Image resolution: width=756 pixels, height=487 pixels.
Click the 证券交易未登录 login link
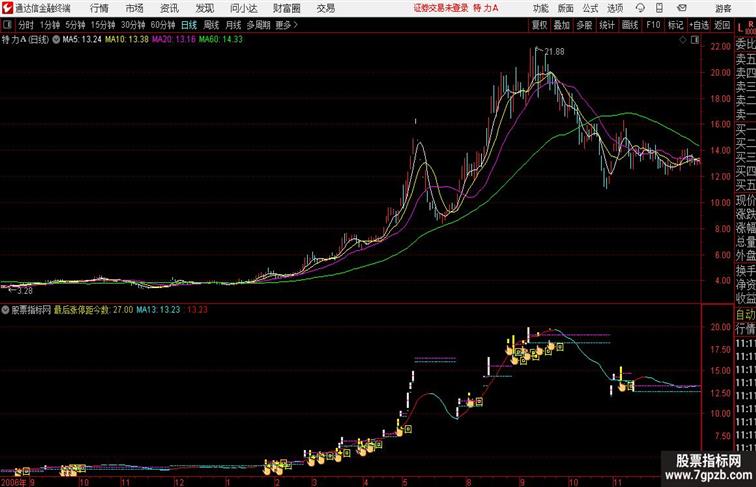click(x=441, y=8)
